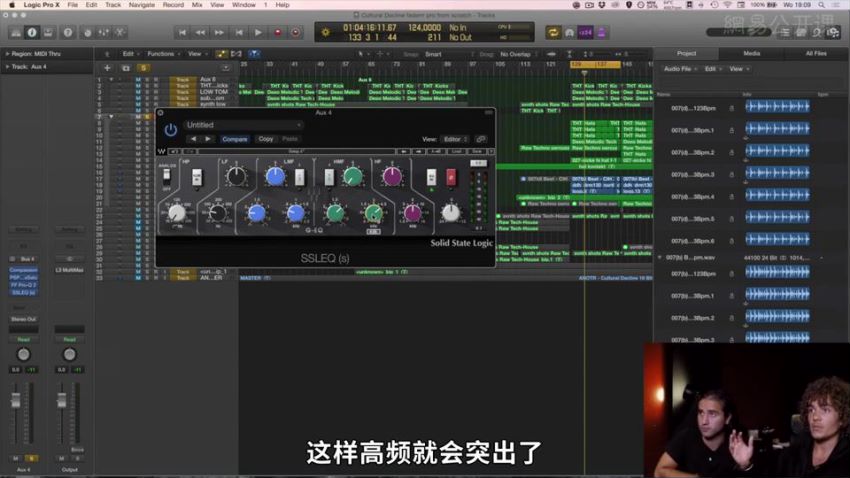The image size is (850, 478).
Task: Expand the Region: MIDI Thru disclosure triangle
Action: (7, 54)
